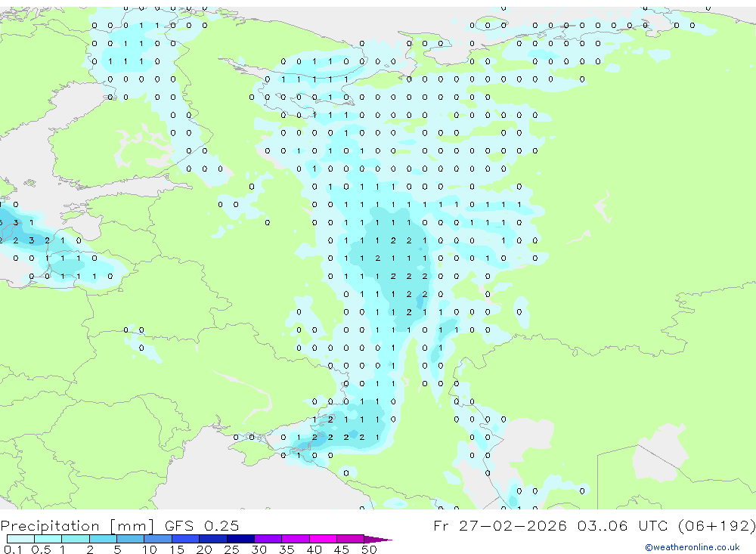This screenshot has width=756, height=554.
Task: Pick the legend swatch between 0.5 and 1
Action: [x=48, y=539]
